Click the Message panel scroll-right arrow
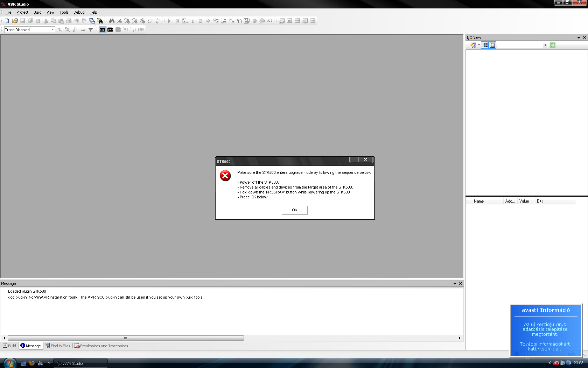 click(460, 338)
